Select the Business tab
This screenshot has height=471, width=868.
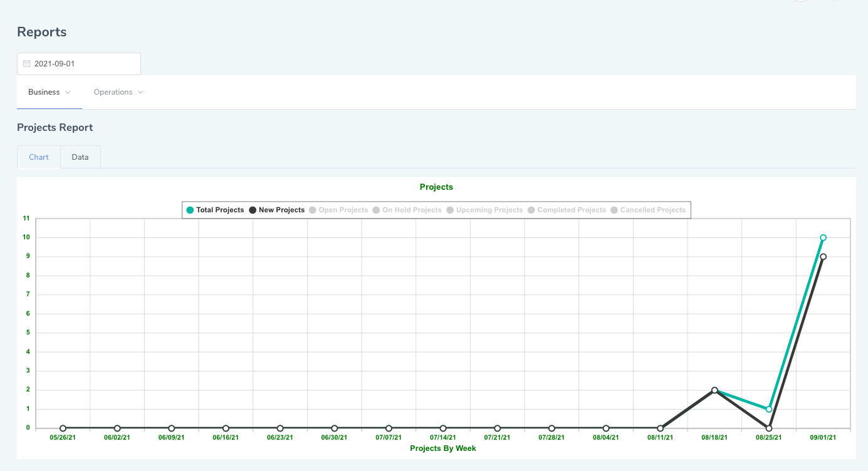[x=50, y=92]
